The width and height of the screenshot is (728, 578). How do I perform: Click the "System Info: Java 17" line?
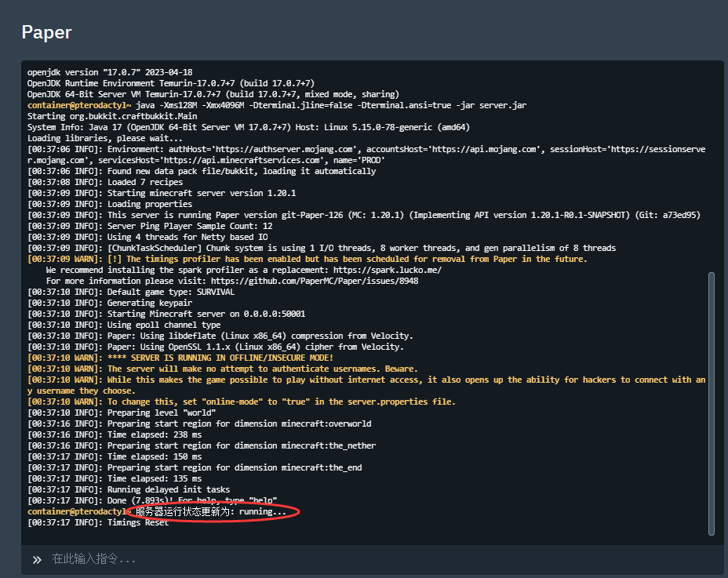pyautogui.click(x=249, y=127)
